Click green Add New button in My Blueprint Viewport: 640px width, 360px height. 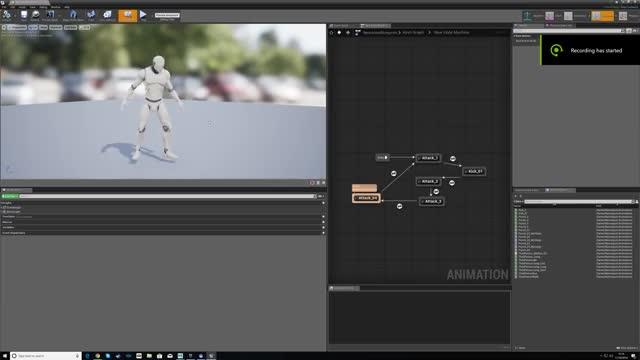[x=10, y=196]
